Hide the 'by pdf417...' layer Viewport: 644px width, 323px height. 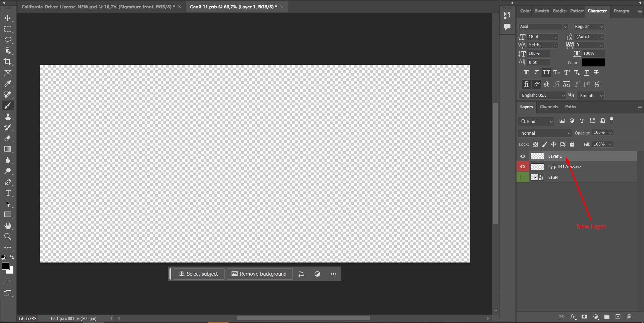(x=523, y=166)
